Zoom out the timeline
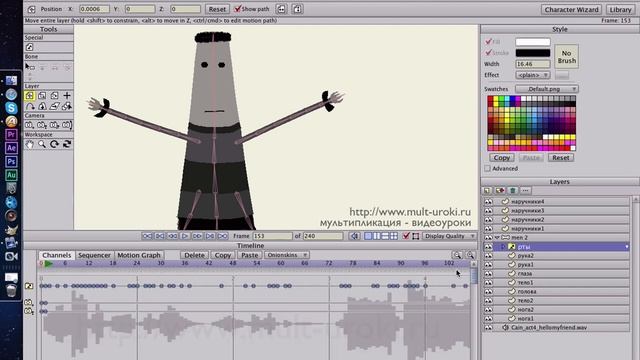This screenshot has width=640, height=360. pyautogui.click(x=457, y=255)
